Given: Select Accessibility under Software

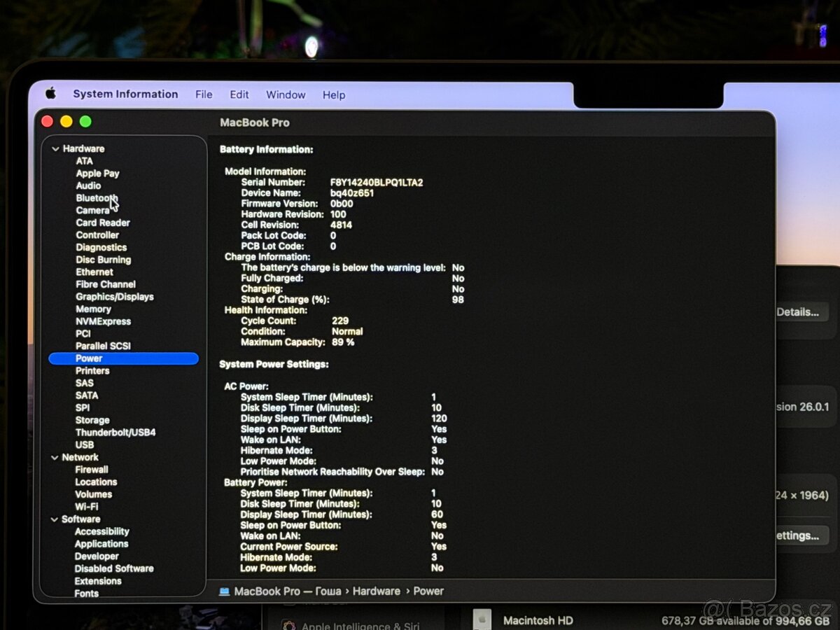Looking at the screenshot, I should click(102, 532).
